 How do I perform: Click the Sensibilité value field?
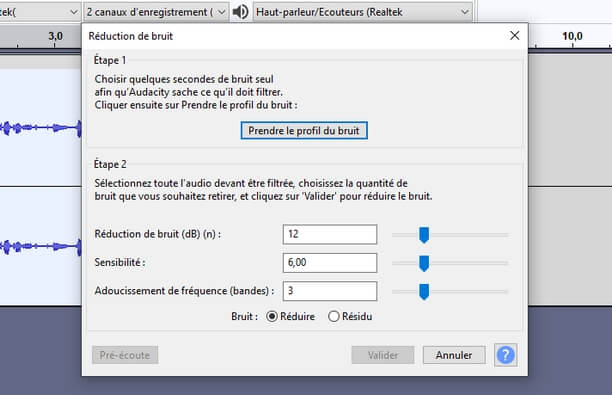pos(330,263)
